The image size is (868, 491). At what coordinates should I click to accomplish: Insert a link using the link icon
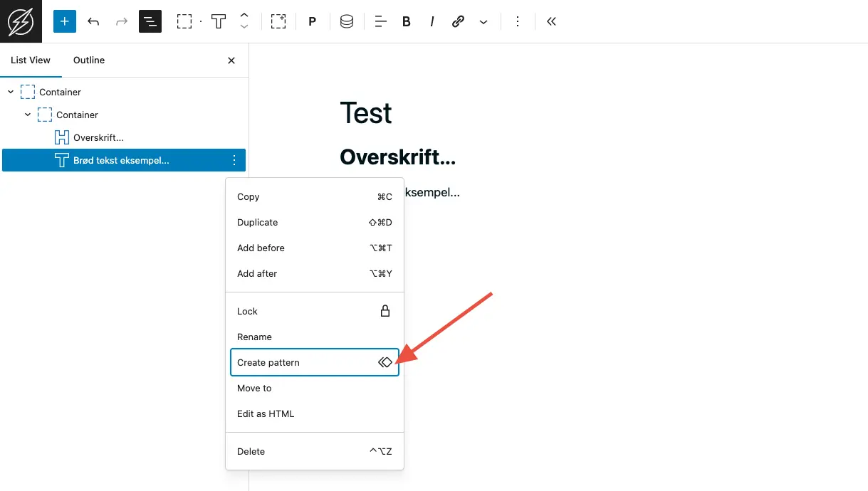click(x=458, y=21)
